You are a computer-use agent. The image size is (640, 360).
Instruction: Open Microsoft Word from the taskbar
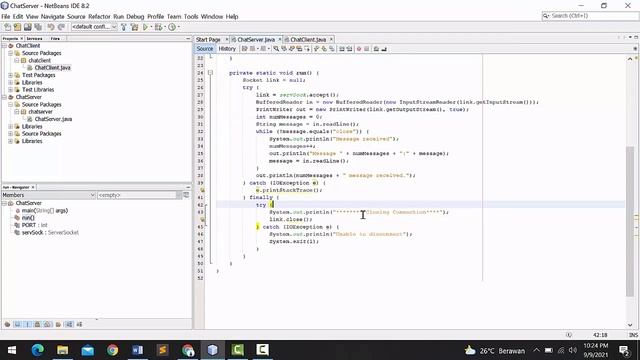[x=138, y=350]
